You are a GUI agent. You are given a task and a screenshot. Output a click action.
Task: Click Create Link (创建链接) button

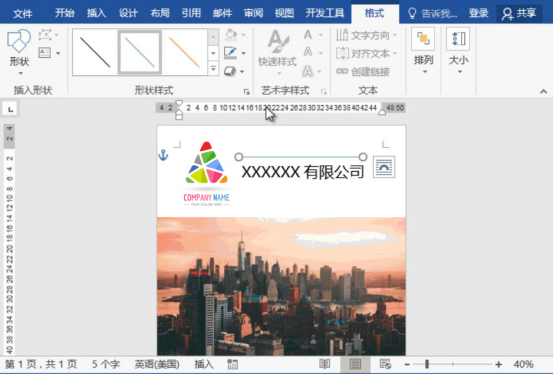pos(363,71)
